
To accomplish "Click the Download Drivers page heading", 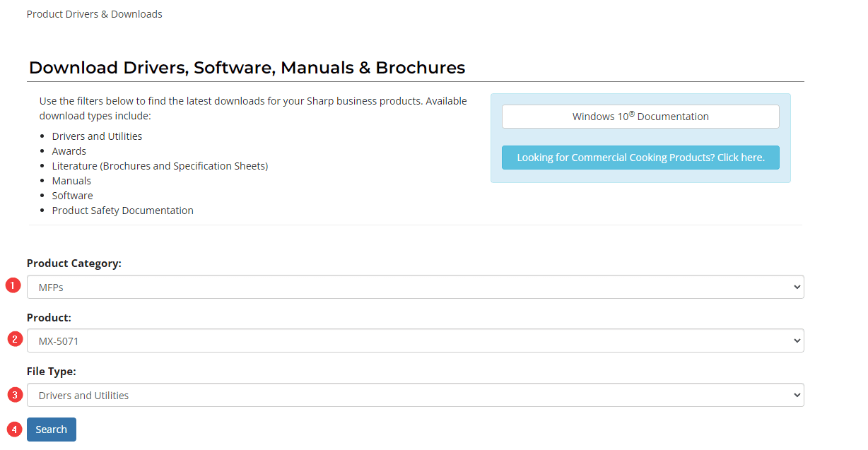I will coord(247,68).
